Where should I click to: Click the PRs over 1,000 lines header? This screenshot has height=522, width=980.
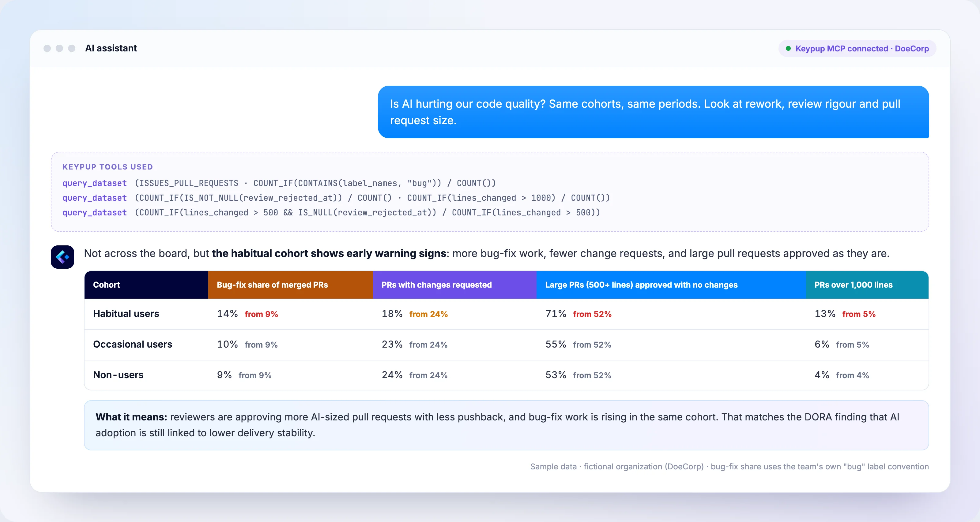point(867,285)
